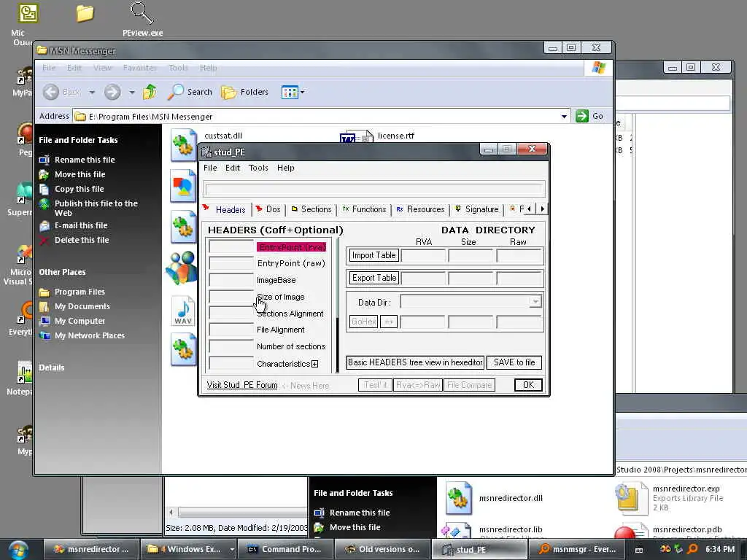This screenshot has width=747, height=560.
Task: Switch to the Sections tab
Action: pyautogui.click(x=311, y=209)
